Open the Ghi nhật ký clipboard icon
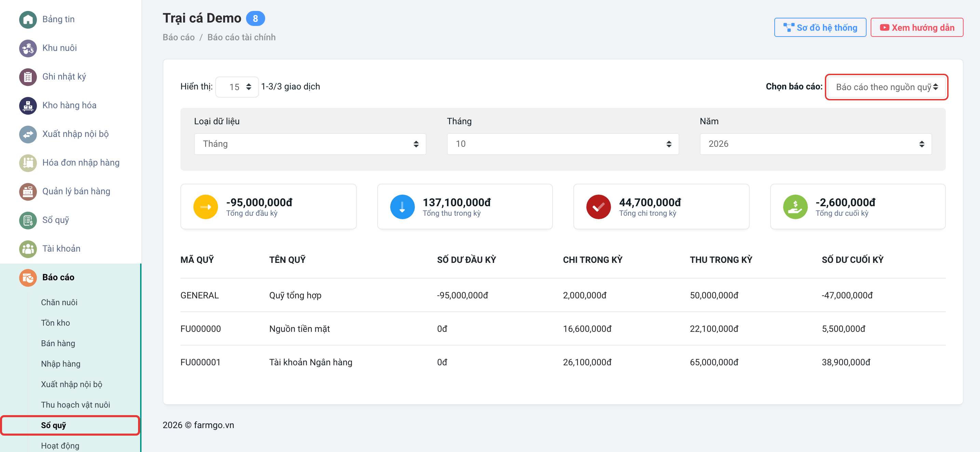980x452 pixels. coord(28,77)
